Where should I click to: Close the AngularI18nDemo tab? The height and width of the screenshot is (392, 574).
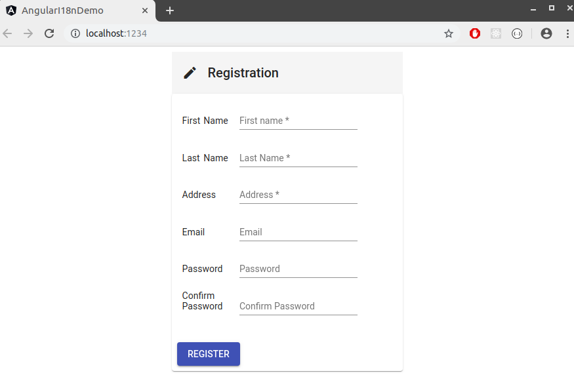[x=145, y=10]
